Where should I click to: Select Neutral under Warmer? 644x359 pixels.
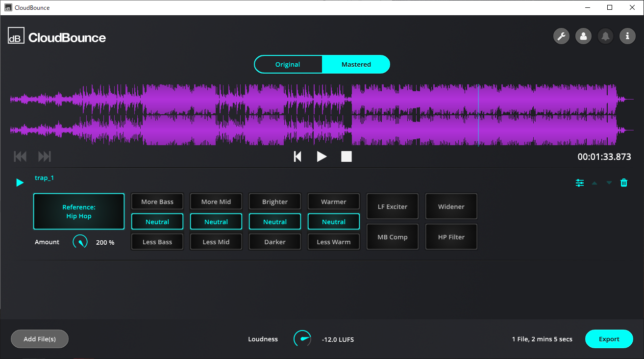click(334, 222)
